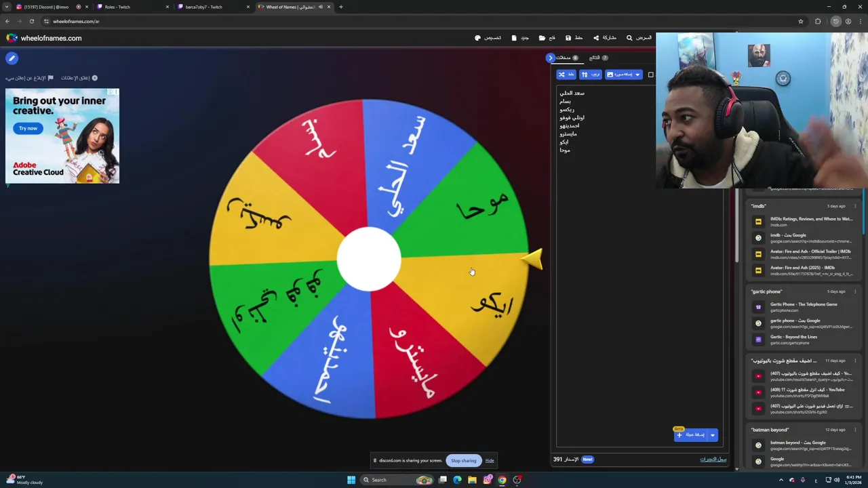Spin the wheel by clicking its center
Image resolution: width=868 pixels, height=488 pixels.
click(x=369, y=259)
